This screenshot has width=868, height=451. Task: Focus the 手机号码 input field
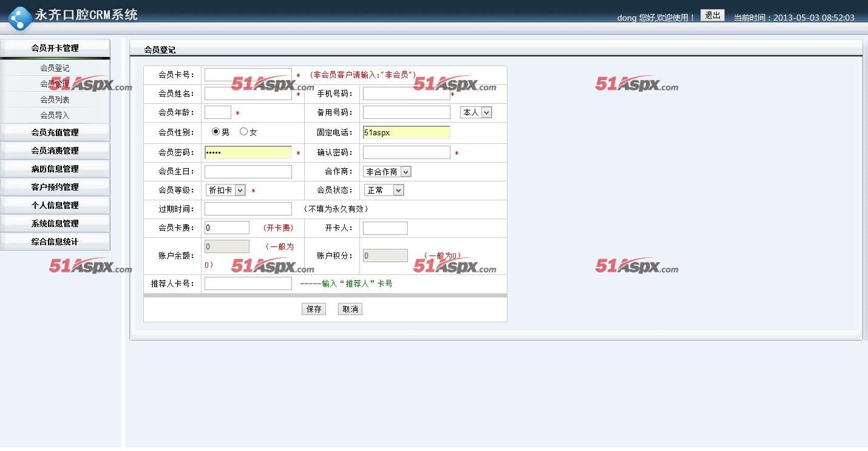coord(407,93)
